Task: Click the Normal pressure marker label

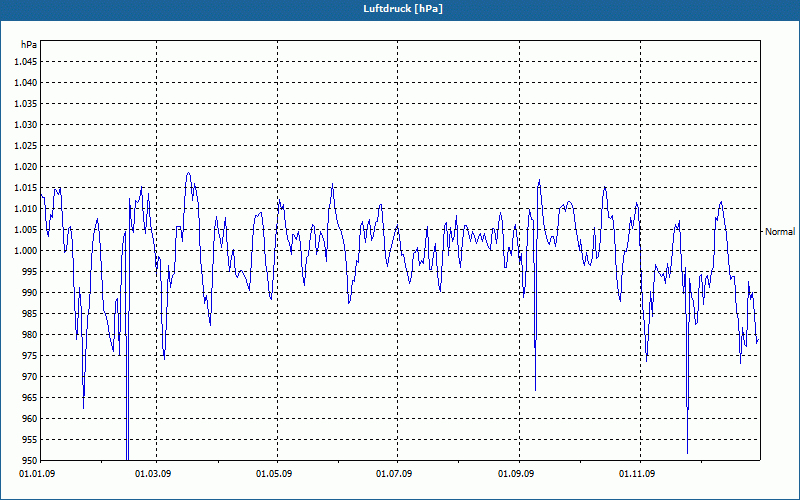Action: pos(780,232)
